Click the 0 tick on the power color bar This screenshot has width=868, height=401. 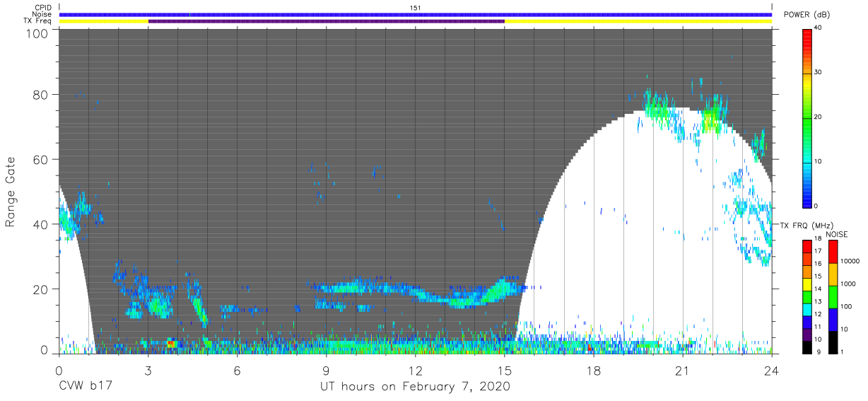(x=817, y=206)
